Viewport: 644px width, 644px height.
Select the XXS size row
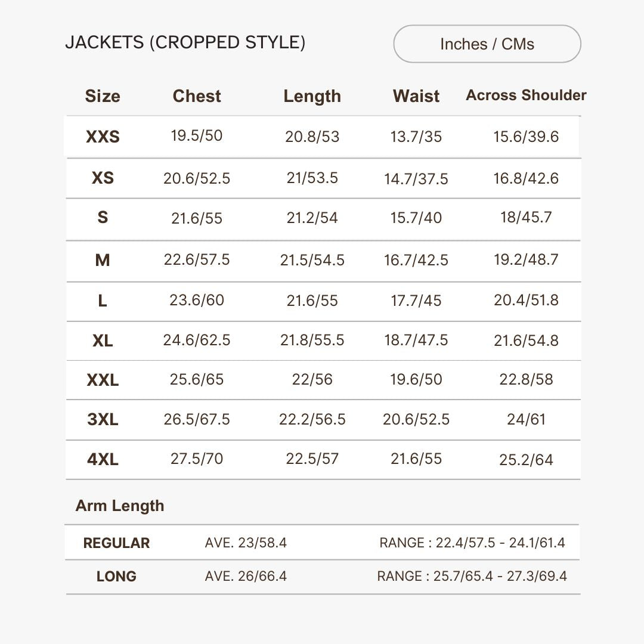pyautogui.click(x=103, y=137)
